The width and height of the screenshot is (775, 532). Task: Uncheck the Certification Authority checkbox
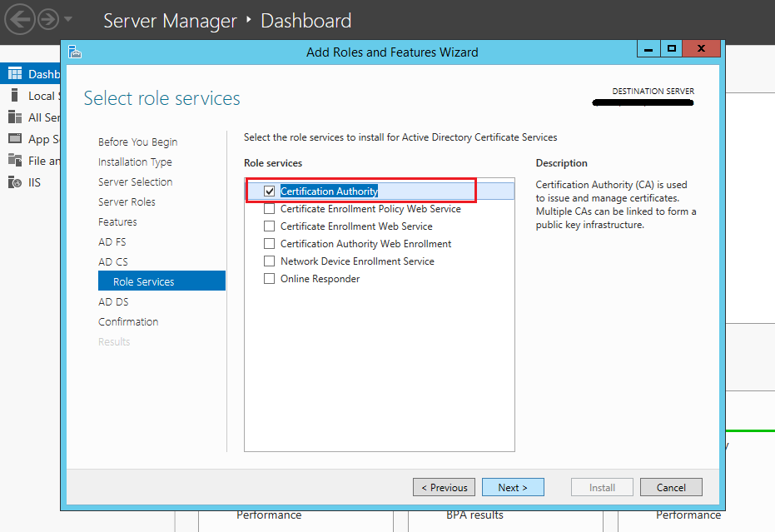pos(269,191)
